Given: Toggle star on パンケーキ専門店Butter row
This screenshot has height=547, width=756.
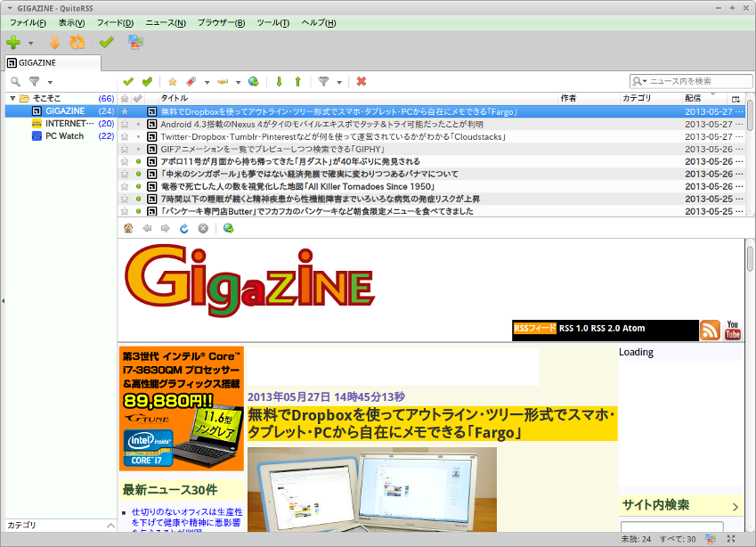Looking at the screenshot, I should 125,211.
